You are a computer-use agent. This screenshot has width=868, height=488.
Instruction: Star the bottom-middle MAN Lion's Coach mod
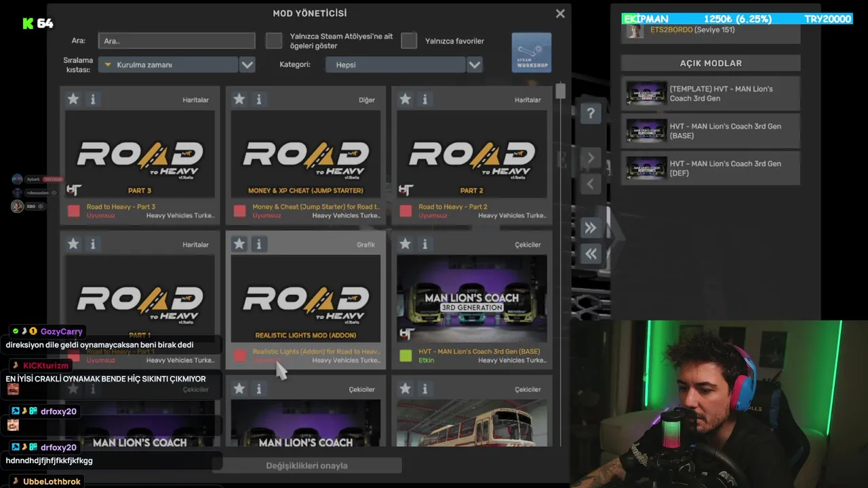point(239,389)
